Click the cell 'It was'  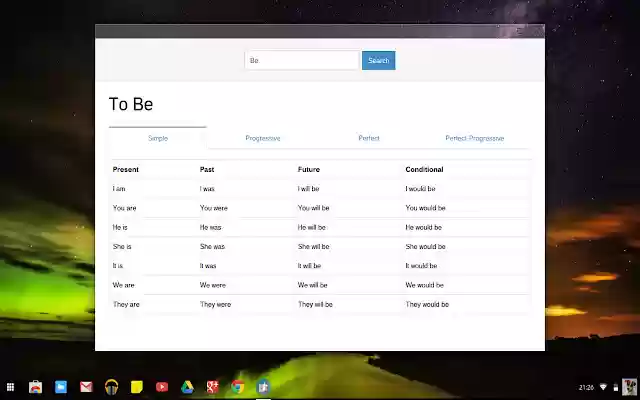coord(208,266)
